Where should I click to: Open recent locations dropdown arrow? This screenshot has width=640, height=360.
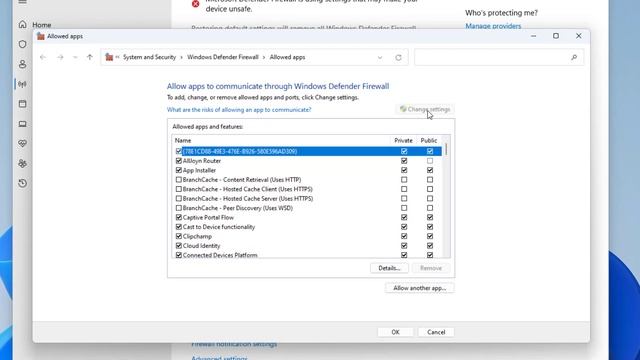click(x=75, y=57)
